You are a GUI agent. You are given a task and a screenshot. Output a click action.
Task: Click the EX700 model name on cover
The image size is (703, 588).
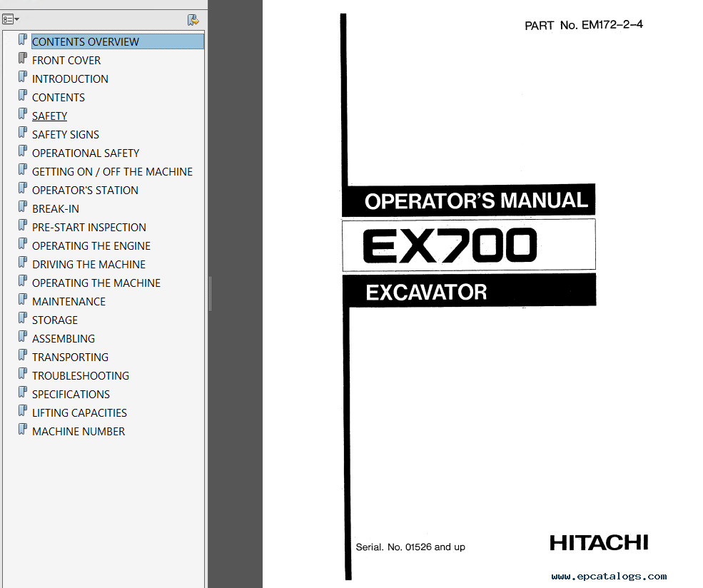pos(450,245)
